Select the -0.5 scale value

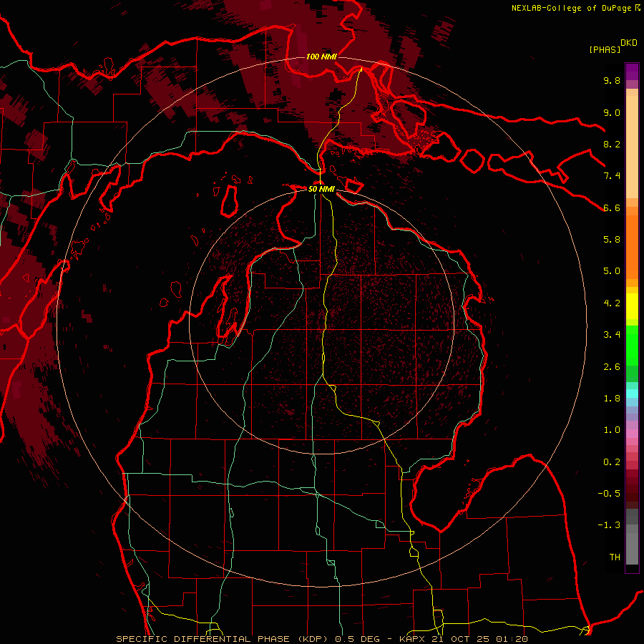click(609, 494)
